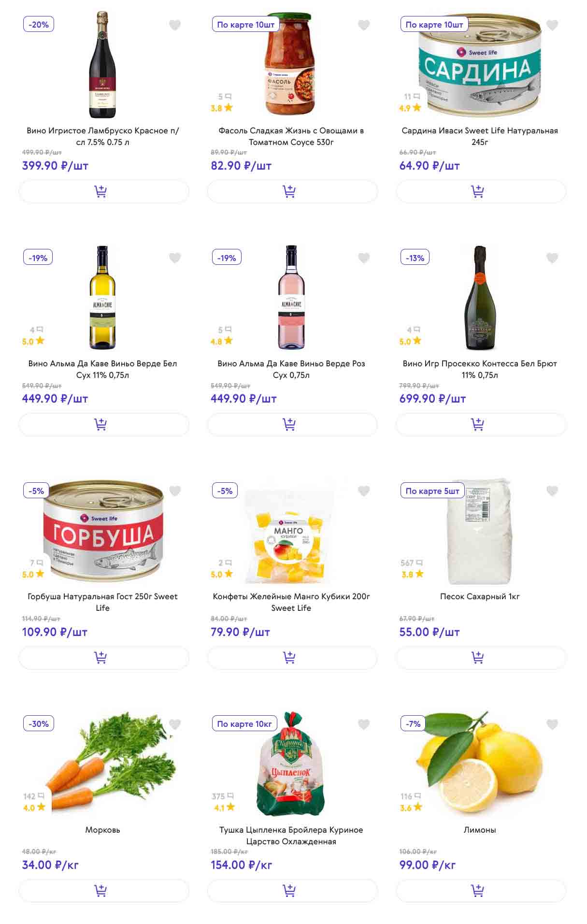Viewport: 587px width, 924px height.
Task: Click the -30% discount badge on carrots
Action: click(39, 723)
